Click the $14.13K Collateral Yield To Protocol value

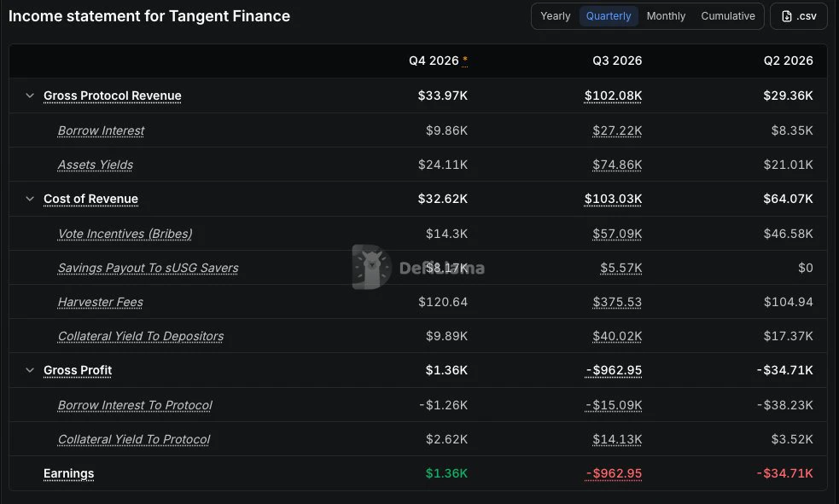click(617, 439)
